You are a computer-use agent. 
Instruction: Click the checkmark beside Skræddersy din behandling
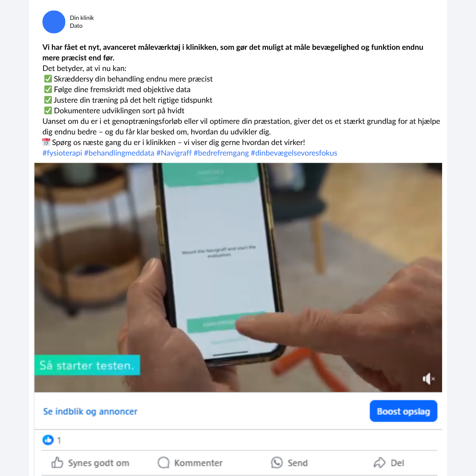point(48,79)
